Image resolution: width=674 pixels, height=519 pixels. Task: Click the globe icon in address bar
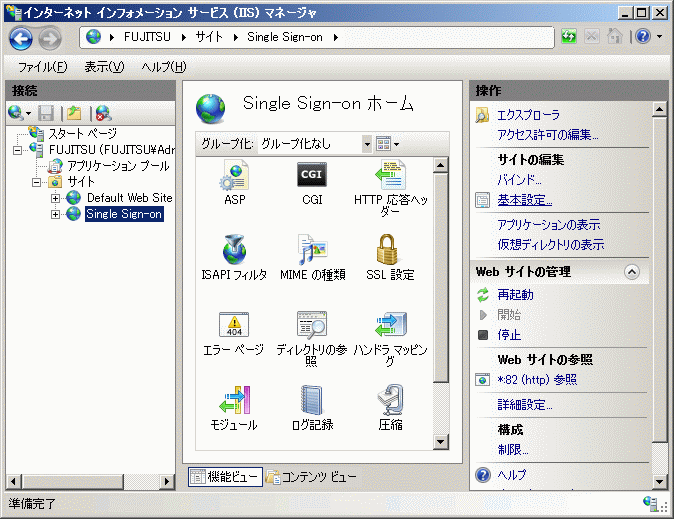pos(93,37)
